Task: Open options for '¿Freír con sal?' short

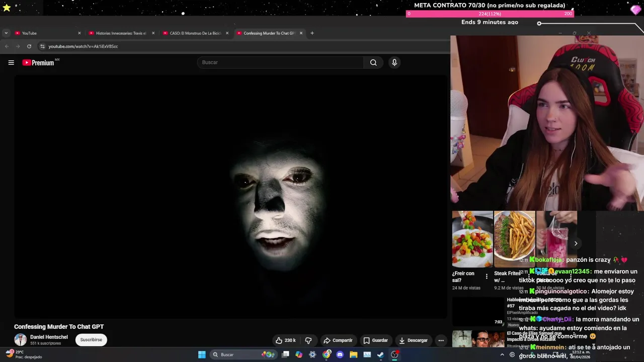Action: pyautogui.click(x=487, y=277)
